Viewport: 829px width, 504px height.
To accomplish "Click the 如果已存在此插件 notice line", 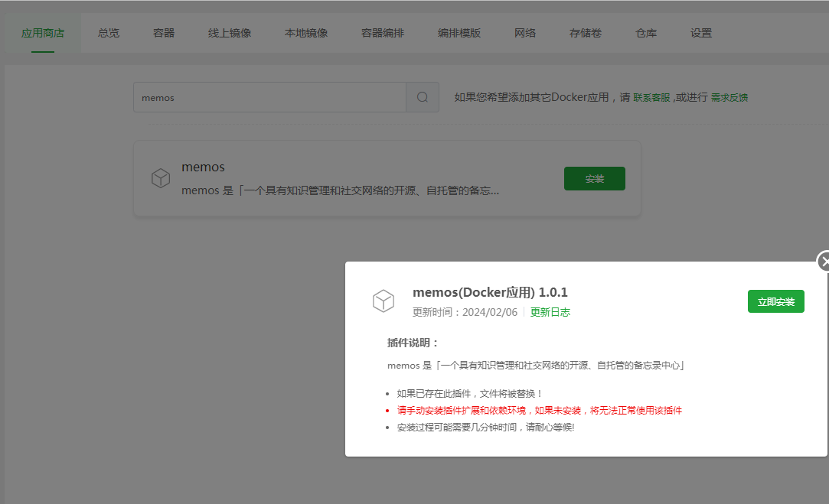I will point(469,394).
